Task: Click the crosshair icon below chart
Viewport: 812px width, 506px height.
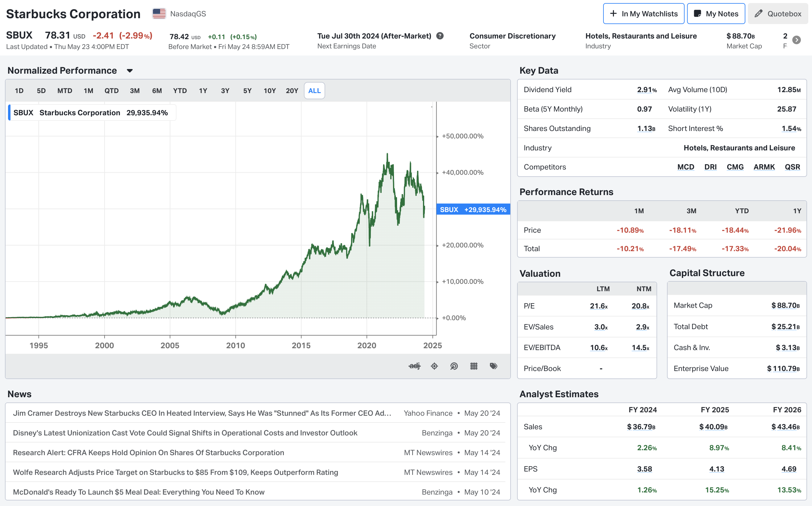Action: [x=434, y=366]
